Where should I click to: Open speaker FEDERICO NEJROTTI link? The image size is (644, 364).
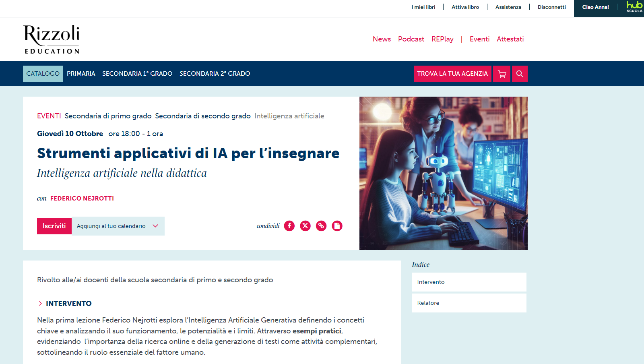tap(82, 198)
